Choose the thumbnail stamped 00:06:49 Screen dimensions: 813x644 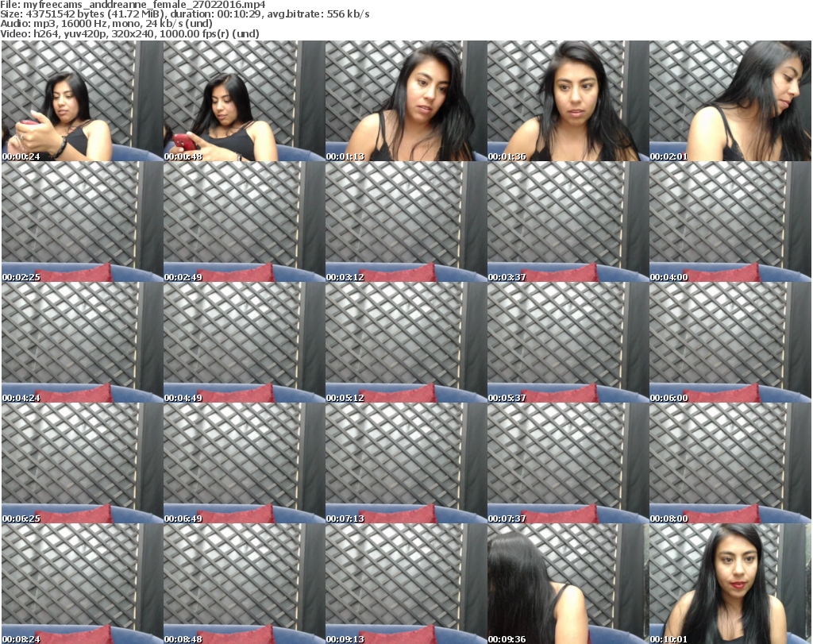pos(245,464)
